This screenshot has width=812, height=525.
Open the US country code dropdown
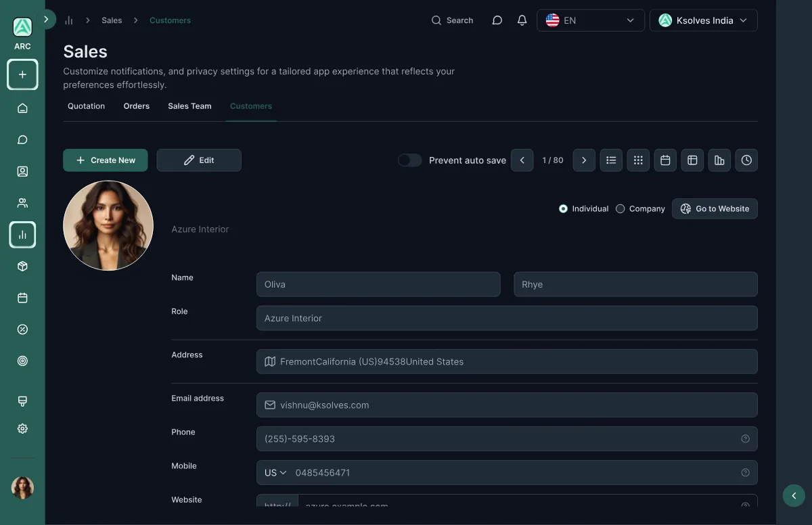(x=275, y=473)
